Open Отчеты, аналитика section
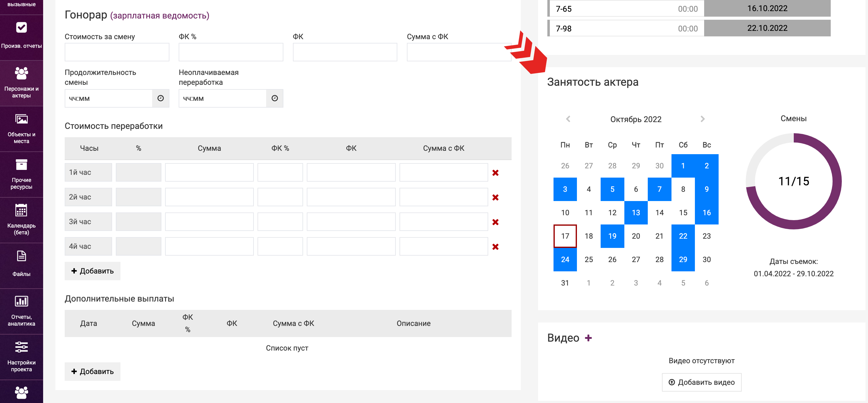 [21, 311]
